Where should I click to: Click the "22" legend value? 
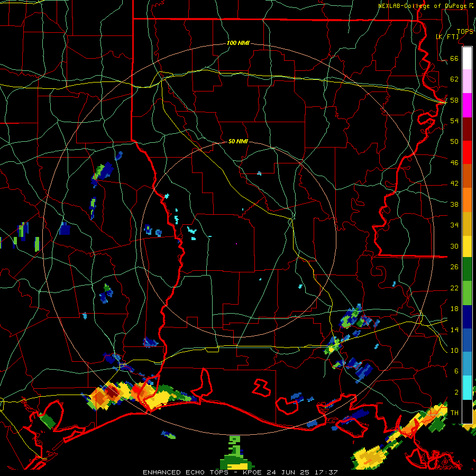[x=454, y=288]
